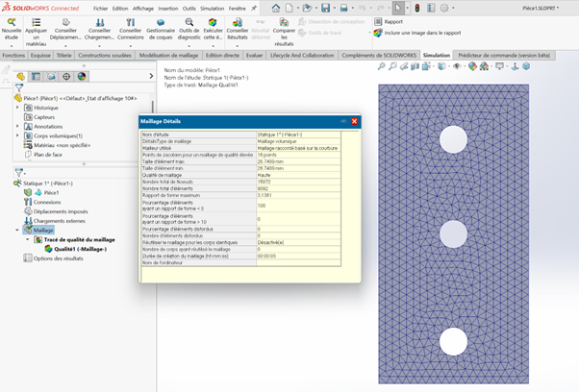Click the Open file icon

pyautogui.click(x=307, y=8)
